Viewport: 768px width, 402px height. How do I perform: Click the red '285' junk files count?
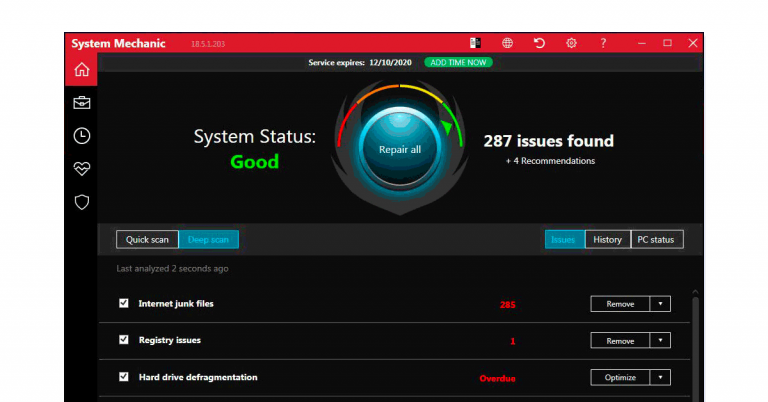pyautogui.click(x=507, y=305)
